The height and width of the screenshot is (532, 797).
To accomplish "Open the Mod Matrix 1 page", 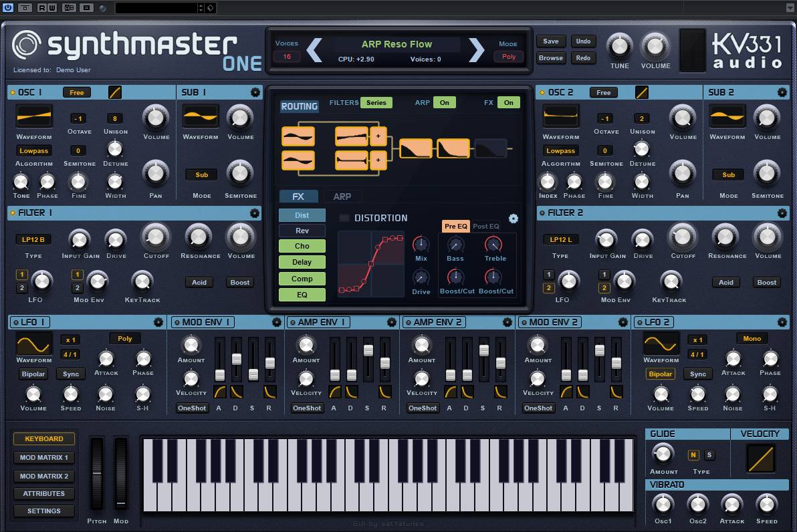I will point(44,458).
